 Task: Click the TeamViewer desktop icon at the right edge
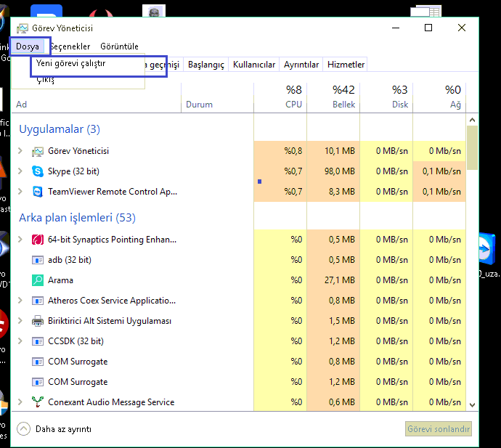pos(488,249)
